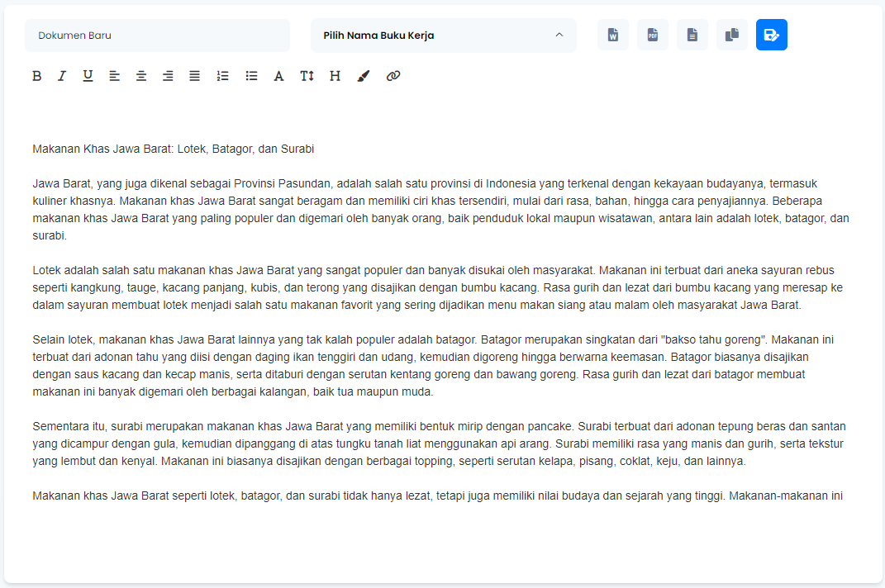Align text to the right
Viewport: 885px width, 588px height.
coord(168,76)
